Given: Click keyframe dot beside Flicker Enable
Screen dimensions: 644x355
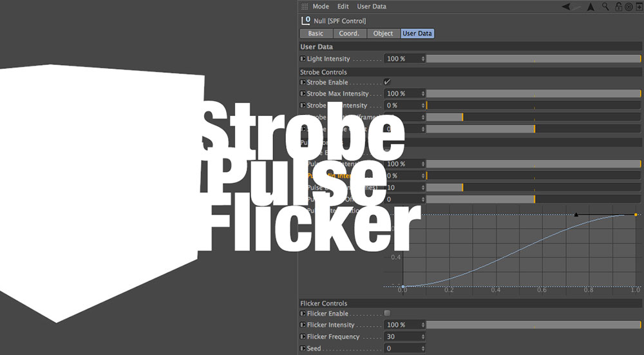Looking at the screenshot, I should click(303, 314).
